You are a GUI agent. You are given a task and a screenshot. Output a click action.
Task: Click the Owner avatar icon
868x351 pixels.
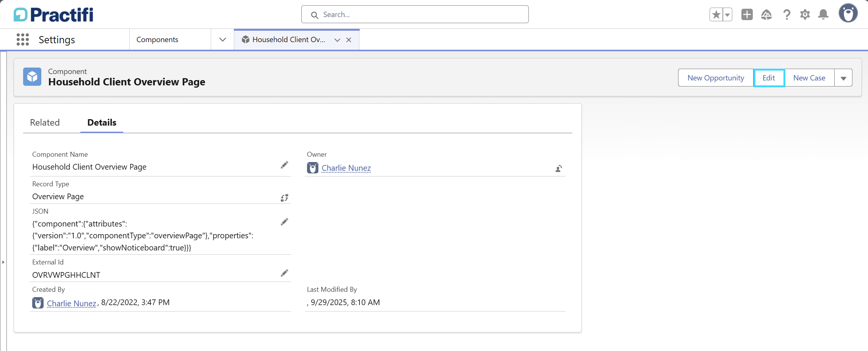313,168
